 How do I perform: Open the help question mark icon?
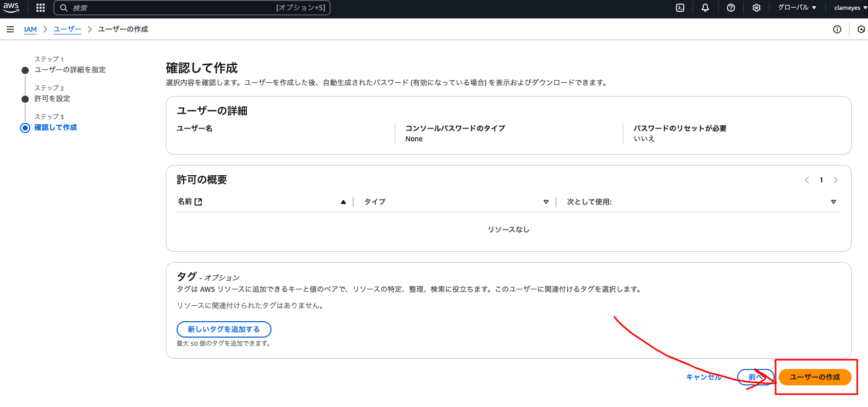731,8
